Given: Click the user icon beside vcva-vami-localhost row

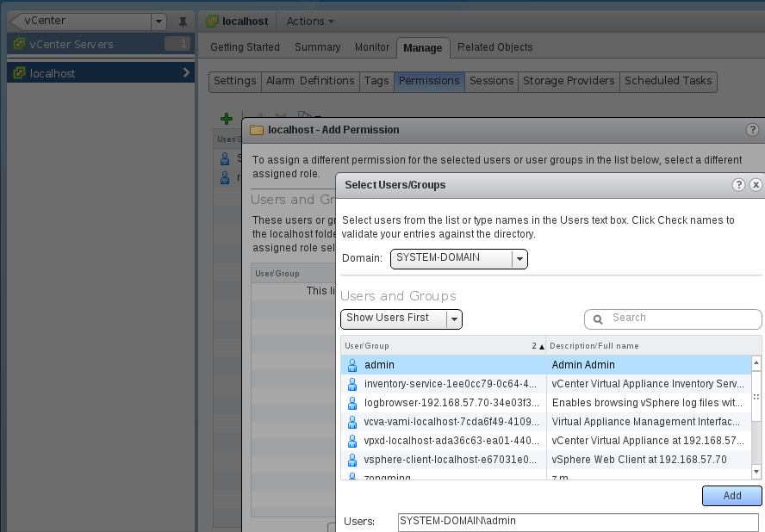Looking at the screenshot, I should tap(352, 423).
